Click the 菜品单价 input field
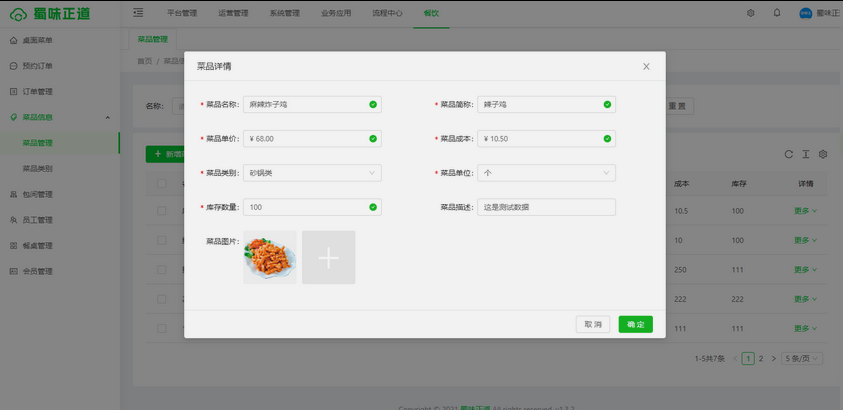This screenshot has height=410, width=843. tap(312, 139)
